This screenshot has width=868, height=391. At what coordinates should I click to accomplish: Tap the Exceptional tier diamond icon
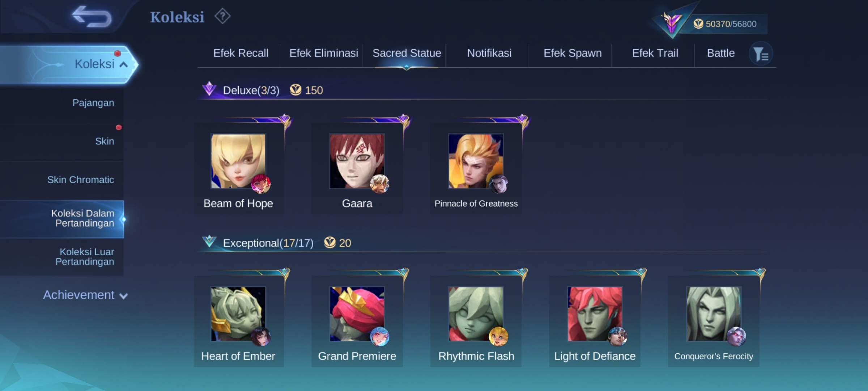tap(209, 241)
